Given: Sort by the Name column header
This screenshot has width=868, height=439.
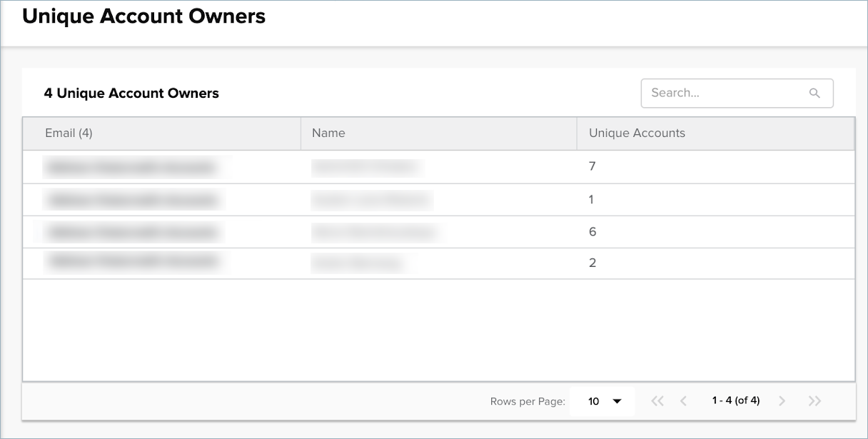Looking at the screenshot, I should coord(439,133).
